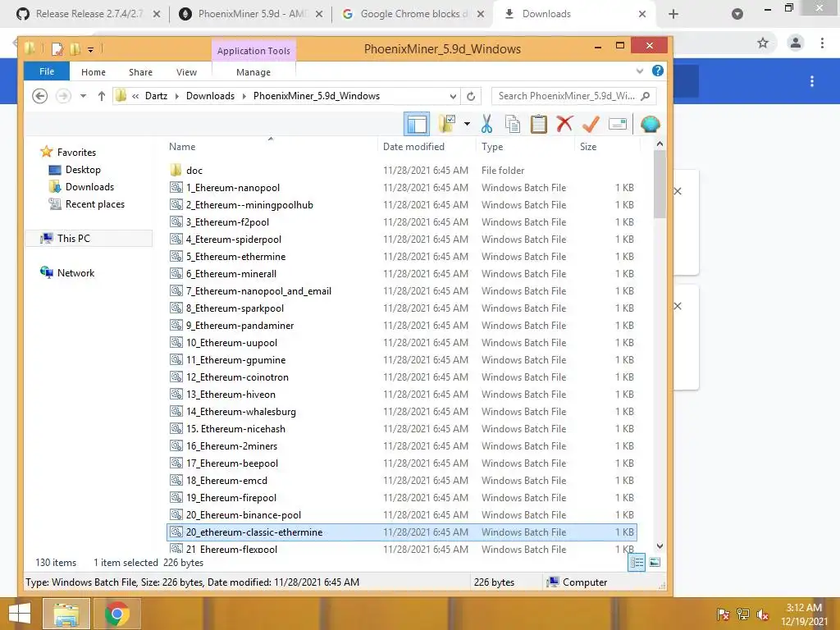Go up one folder level
840x630 pixels.
tap(101, 96)
